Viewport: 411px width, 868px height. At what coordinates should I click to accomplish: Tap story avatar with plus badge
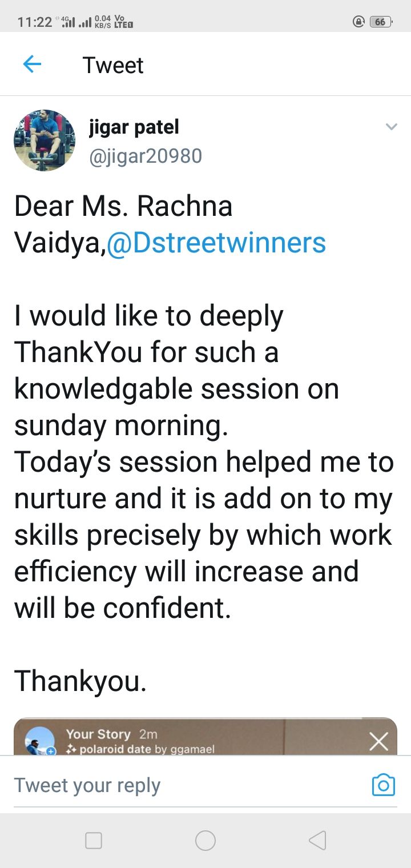point(40,742)
